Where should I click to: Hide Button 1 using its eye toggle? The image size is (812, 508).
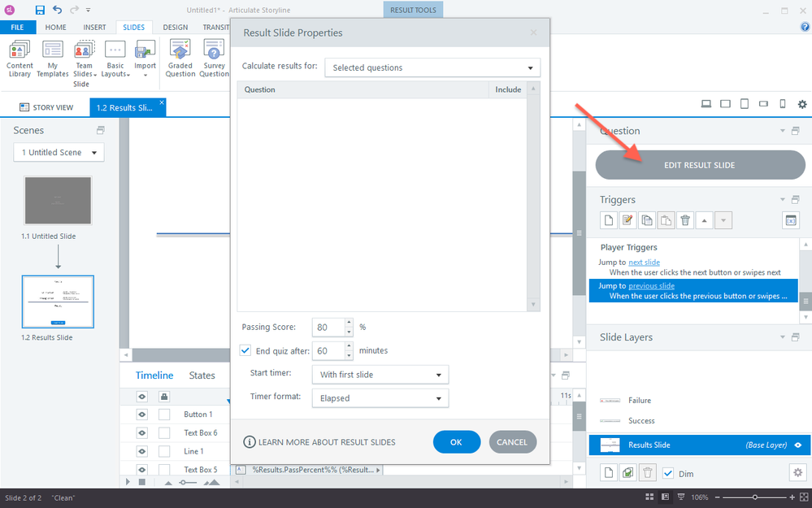(141, 415)
